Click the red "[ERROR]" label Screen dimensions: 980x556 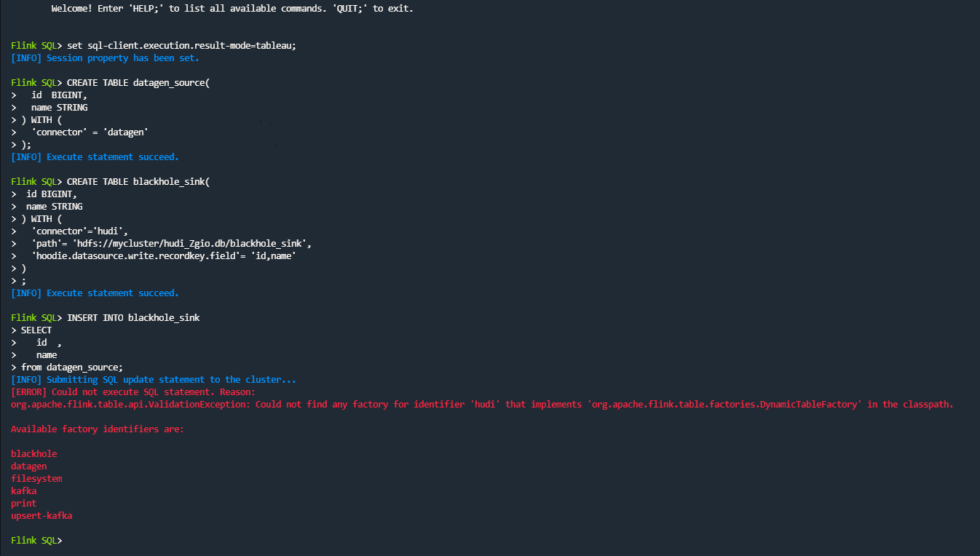pos(28,392)
